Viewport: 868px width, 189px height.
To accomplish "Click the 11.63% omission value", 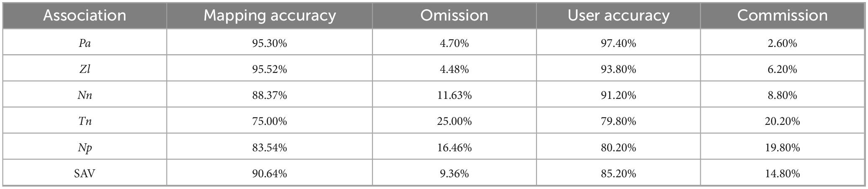I will pyautogui.click(x=454, y=95).
